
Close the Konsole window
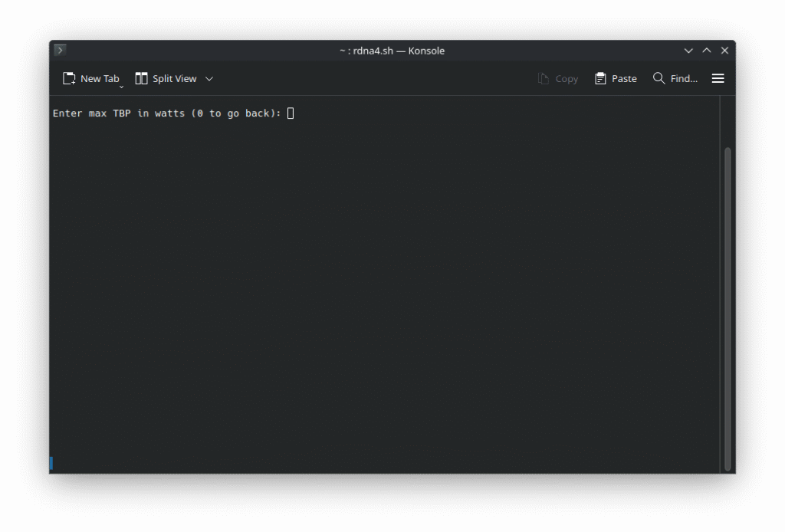[724, 51]
